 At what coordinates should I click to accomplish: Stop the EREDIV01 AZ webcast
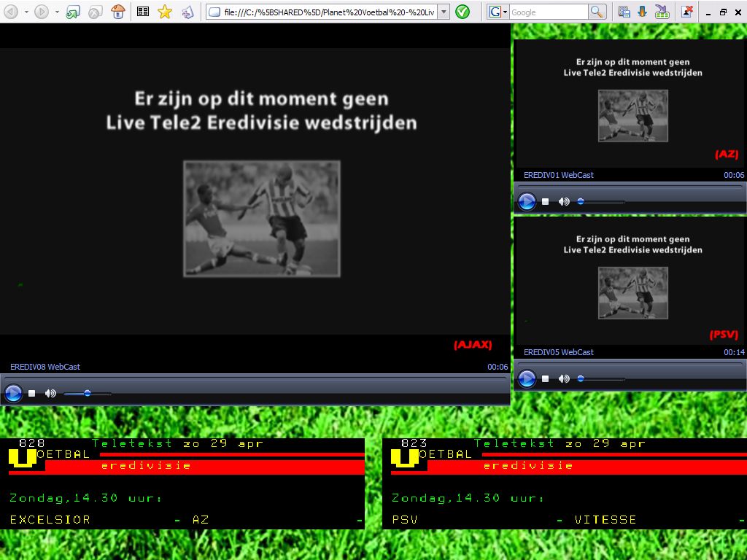pyautogui.click(x=546, y=202)
